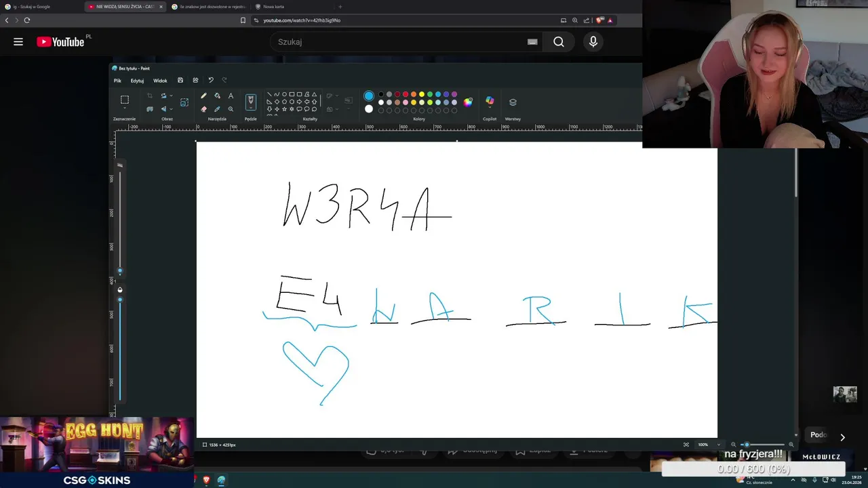This screenshot has width=868, height=488.
Task: Reload the browser page
Action: pos(27,20)
